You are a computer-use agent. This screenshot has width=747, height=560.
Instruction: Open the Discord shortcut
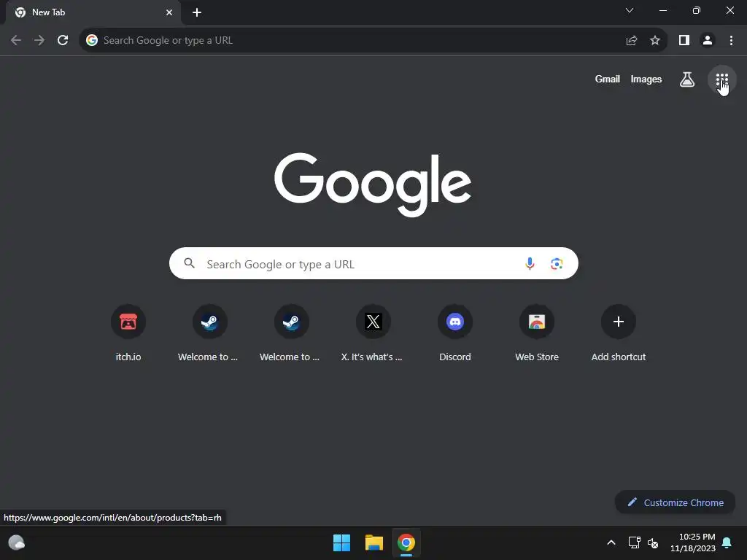pos(455,332)
